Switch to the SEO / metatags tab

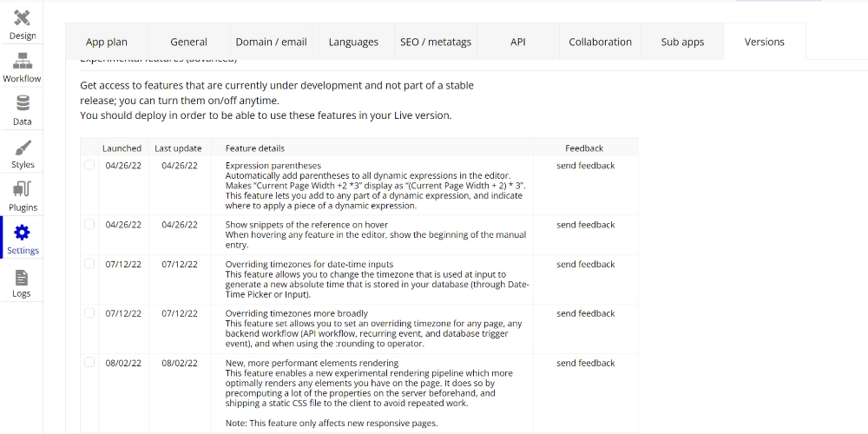[436, 42]
